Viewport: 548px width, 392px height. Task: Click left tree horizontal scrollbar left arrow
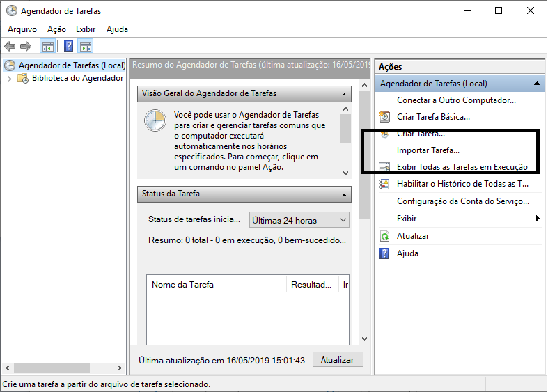click(8, 368)
